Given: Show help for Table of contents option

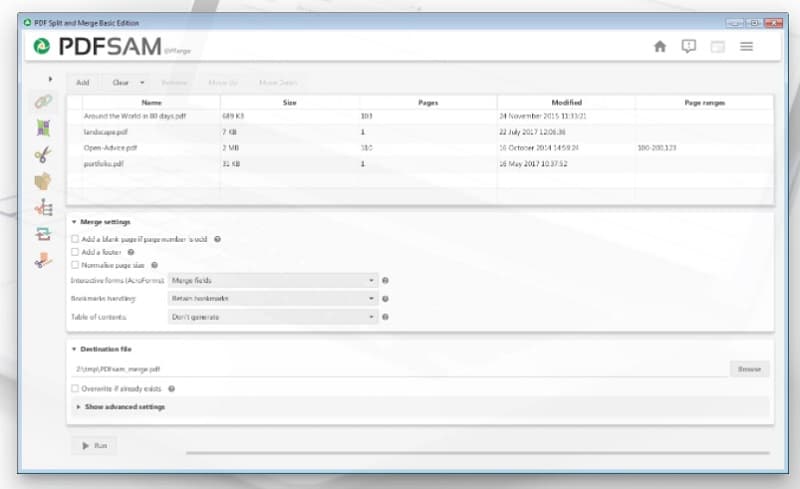Looking at the screenshot, I should click(385, 317).
